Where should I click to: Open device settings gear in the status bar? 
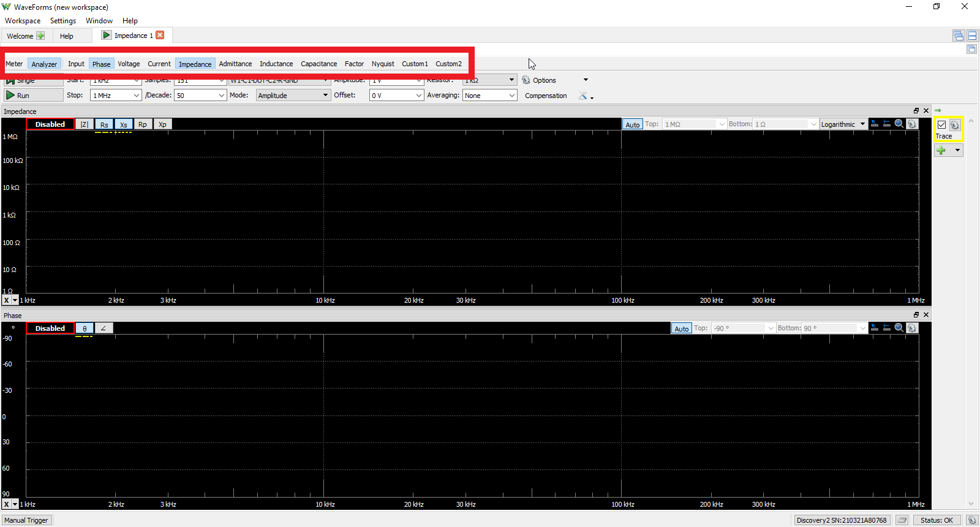pyautogui.click(x=972, y=520)
